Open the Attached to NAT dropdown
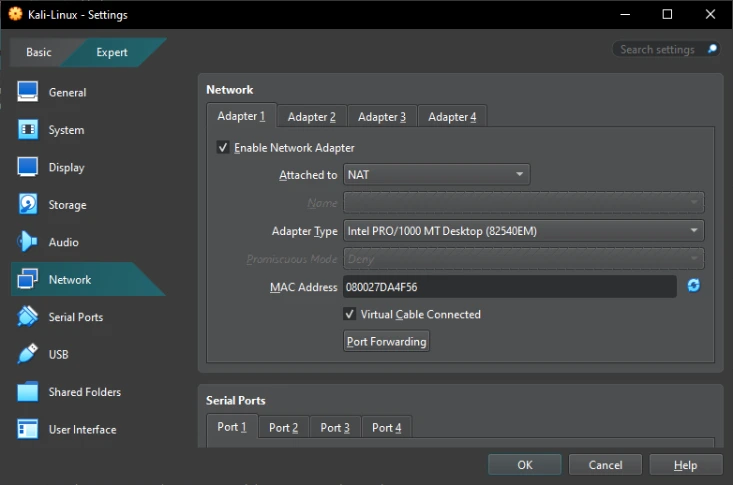 pyautogui.click(x=437, y=174)
